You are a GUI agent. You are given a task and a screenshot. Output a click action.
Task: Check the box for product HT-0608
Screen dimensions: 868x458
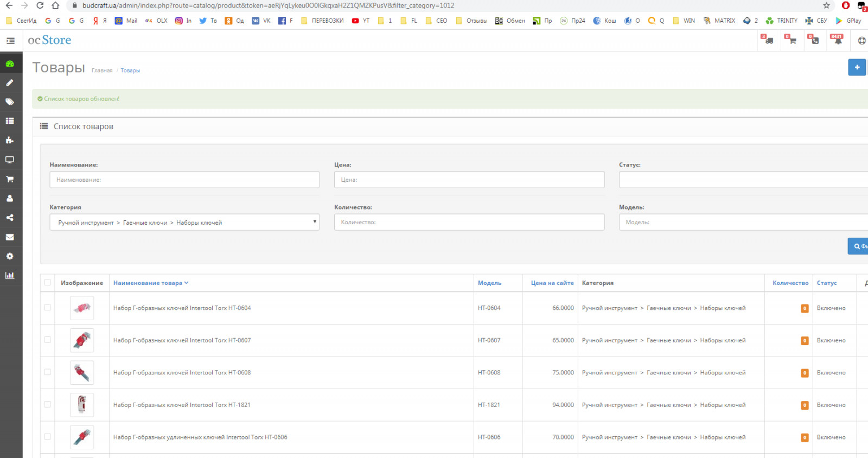(48, 372)
